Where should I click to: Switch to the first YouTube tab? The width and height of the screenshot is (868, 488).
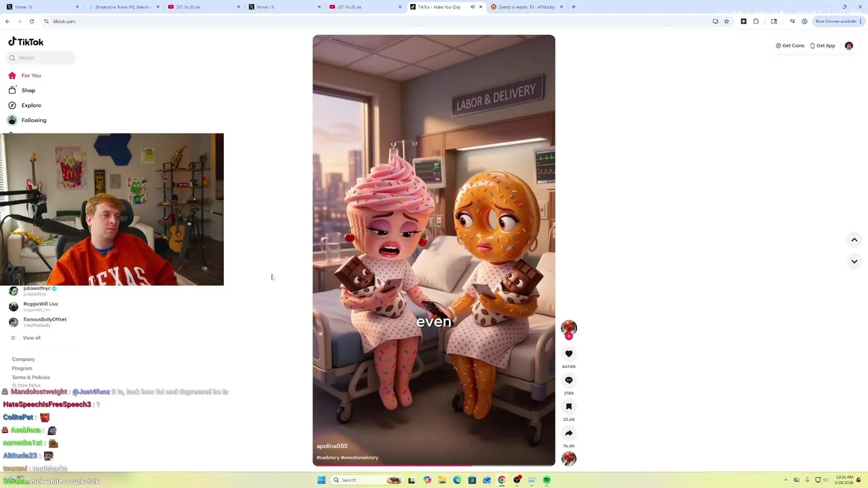point(203,7)
